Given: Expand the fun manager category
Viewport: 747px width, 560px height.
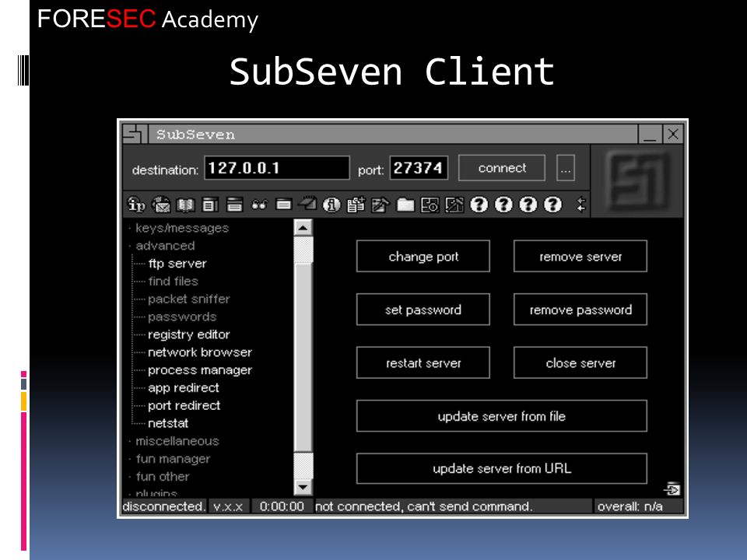Looking at the screenshot, I should 173,459.
